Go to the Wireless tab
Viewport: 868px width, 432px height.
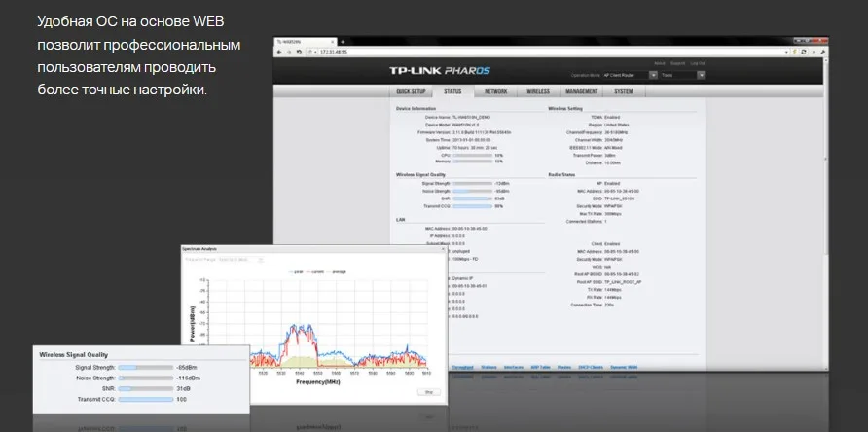point(538,91)
